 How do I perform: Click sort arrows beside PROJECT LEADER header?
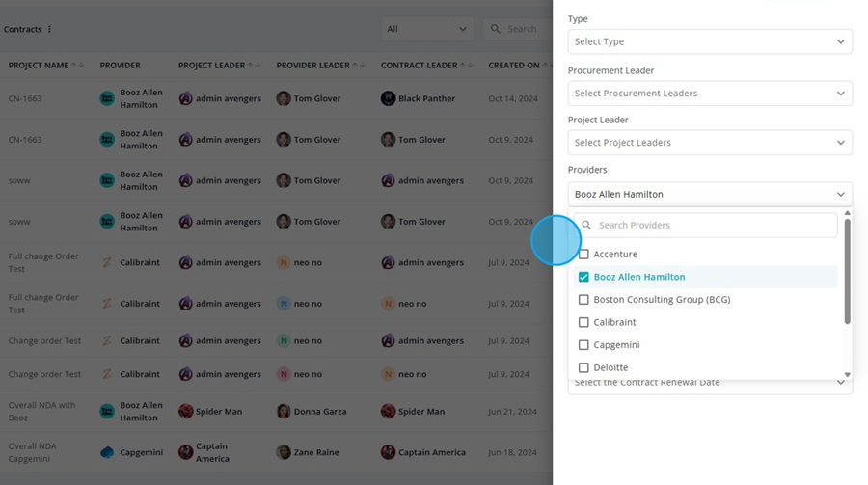pos(254,66)
